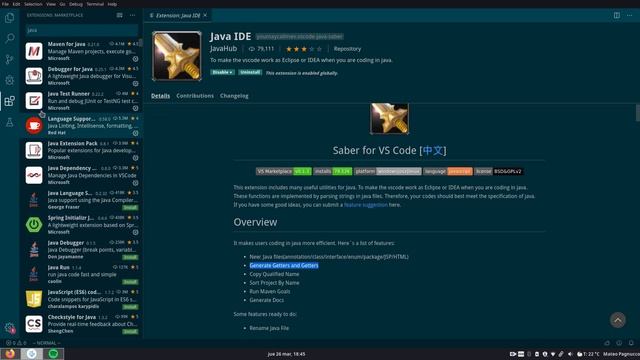Open the Search view in activity bar
This screenshot has width=640, height=360.
coord(9,38)
